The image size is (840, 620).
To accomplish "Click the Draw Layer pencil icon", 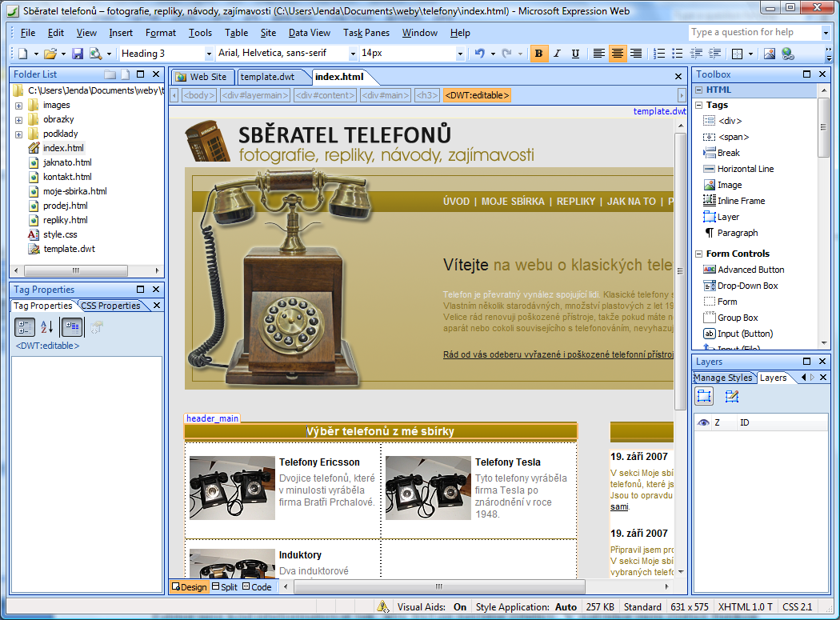I will 731,396.
